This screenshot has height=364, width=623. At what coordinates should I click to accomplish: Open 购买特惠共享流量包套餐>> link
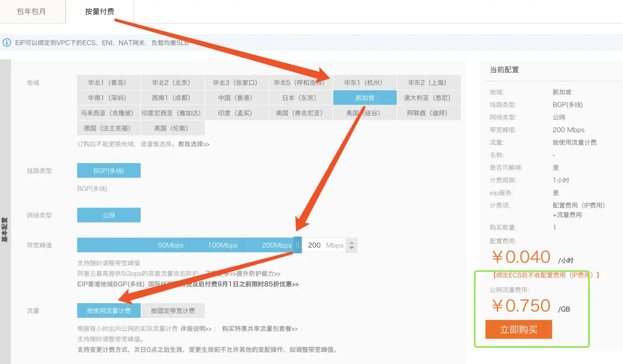pyautogui.click(x=260, y=329)
